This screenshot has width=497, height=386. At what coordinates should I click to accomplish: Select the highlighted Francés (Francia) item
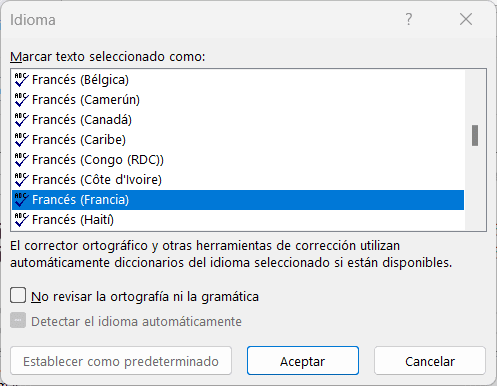coord(238,200)
